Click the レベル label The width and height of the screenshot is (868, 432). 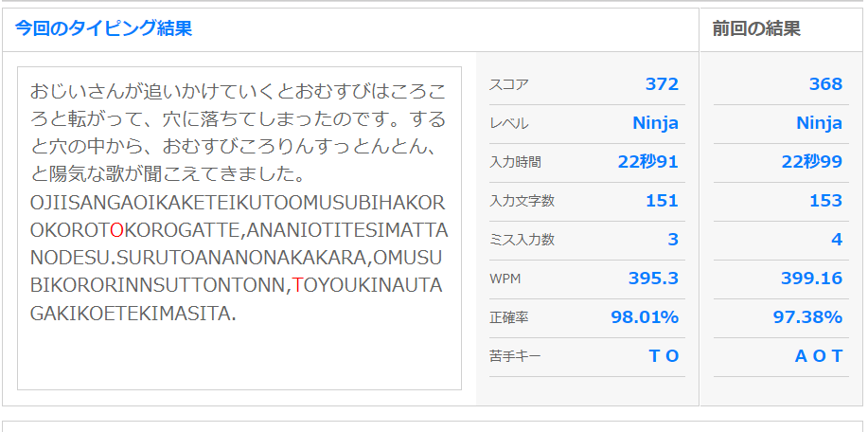508,123
